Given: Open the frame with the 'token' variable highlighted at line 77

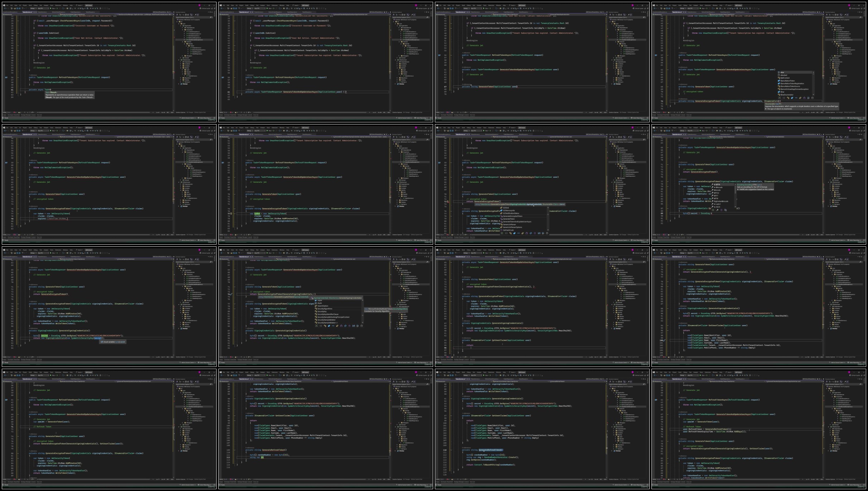Looking at the screenshot, I should point(326,185).
